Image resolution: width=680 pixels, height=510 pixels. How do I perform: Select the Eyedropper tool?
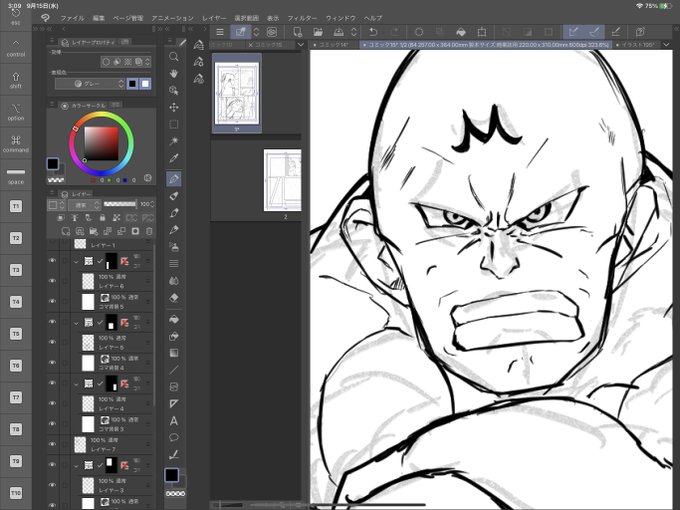pyautogui.click(x=173, y=158)
